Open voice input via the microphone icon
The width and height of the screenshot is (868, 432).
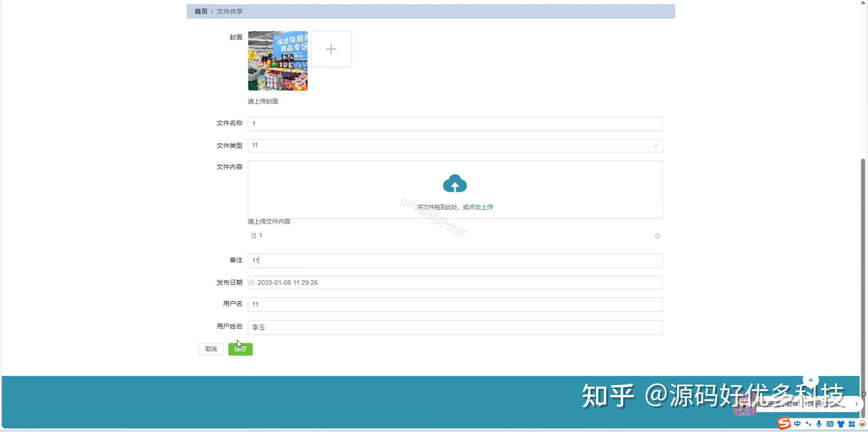pos(819,424)
